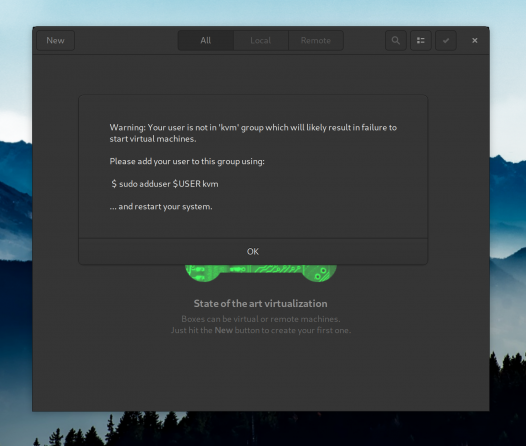Image resolution: width=526 pixels, height=446 pixels.
Task: Dismiss the kvm warning with OK
Action: [x=253, y=252]
